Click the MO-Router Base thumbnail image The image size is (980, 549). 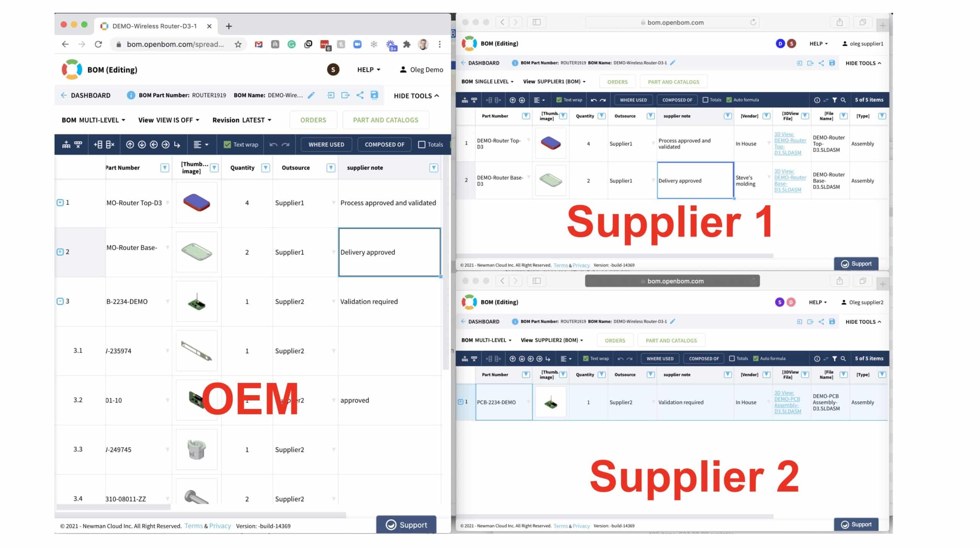[196, 252]
